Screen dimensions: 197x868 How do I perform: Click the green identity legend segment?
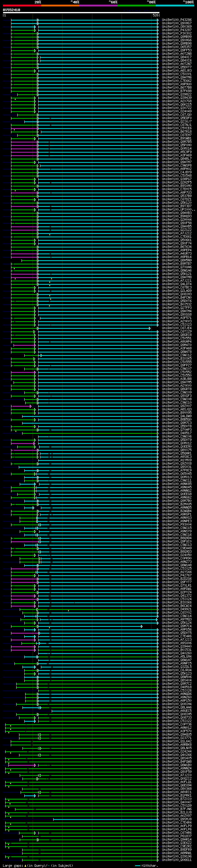(137, 6)
